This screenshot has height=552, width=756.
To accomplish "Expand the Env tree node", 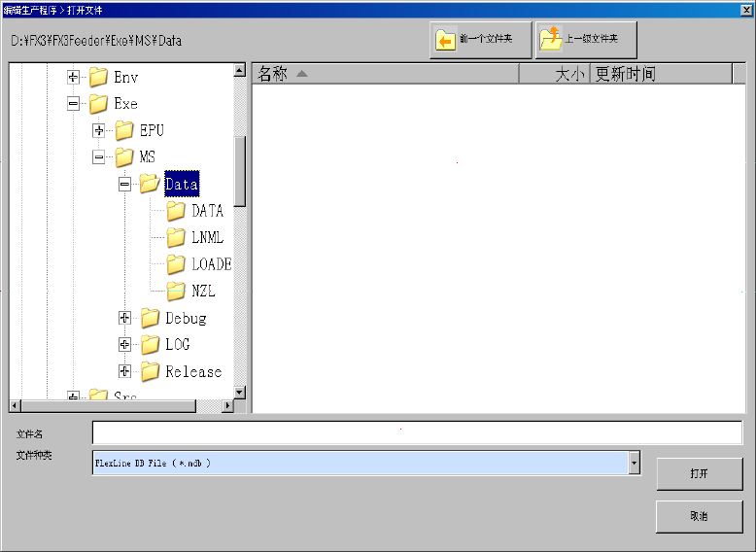I will click(73, 77).
